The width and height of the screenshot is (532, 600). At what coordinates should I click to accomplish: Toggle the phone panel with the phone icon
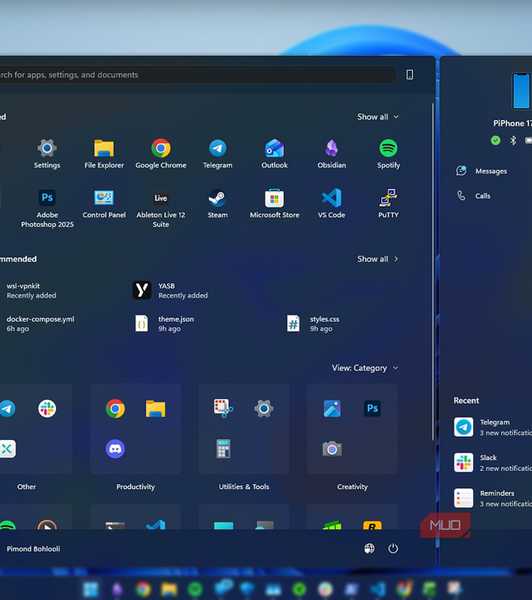click(410, 75)
